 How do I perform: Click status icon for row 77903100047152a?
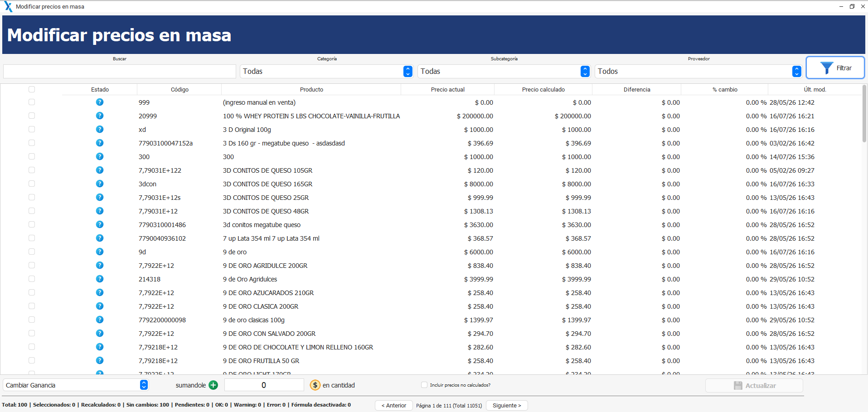100,143
